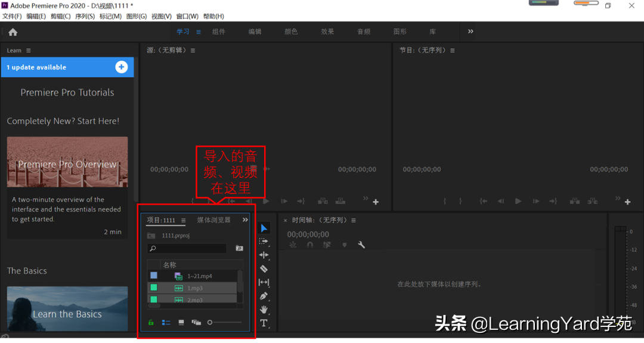Switch to the 编辑 workspace tab
Viewport: 644px width, 343px height.
pos(255,32)
